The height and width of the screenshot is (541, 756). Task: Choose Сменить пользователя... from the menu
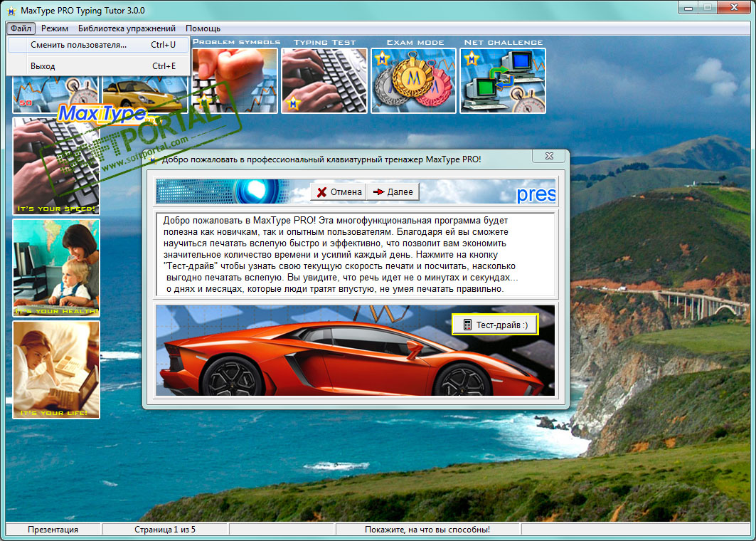[x=98, y=45]
